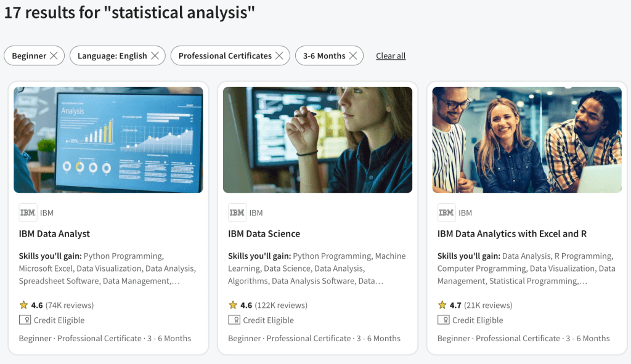This screenshot has height=364, width=631.
Task: Click Credit Eligible icon on IBM Data Science
Action: 234,320
